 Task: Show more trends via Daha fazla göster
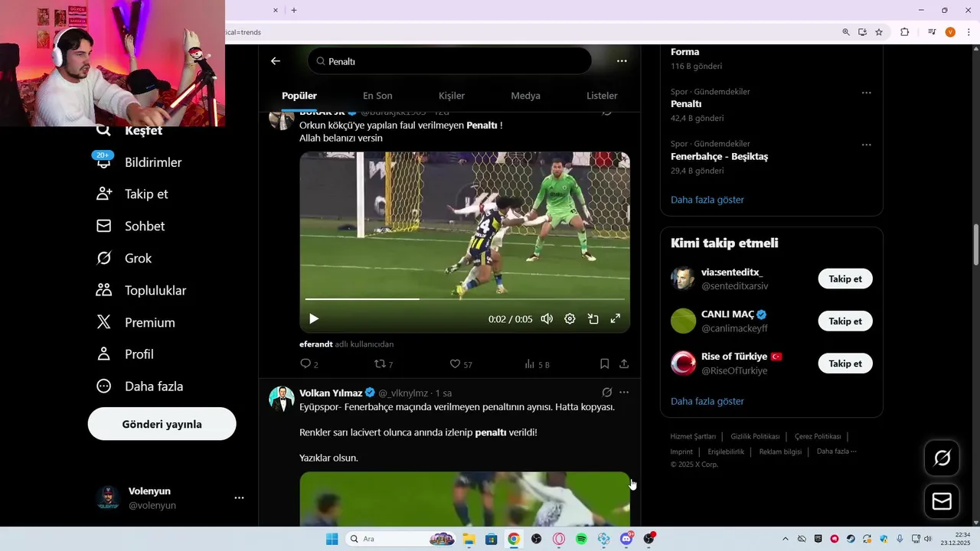click(x=707, y=200)
